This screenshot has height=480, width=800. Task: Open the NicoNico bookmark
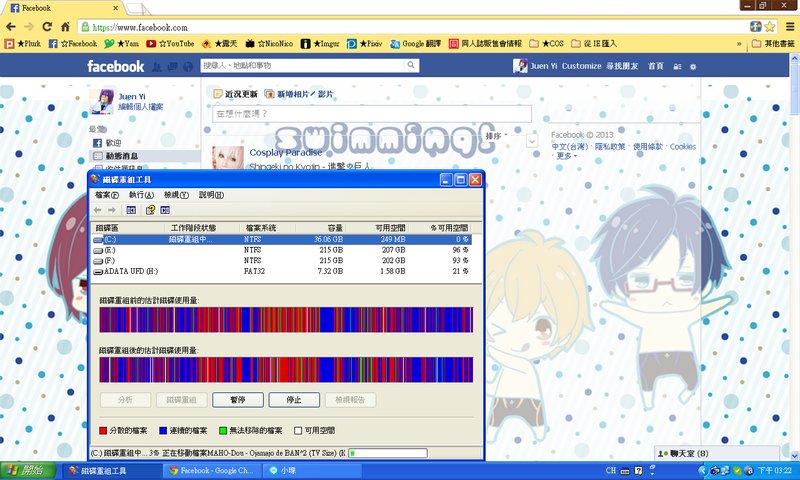[x=269, y=44]
